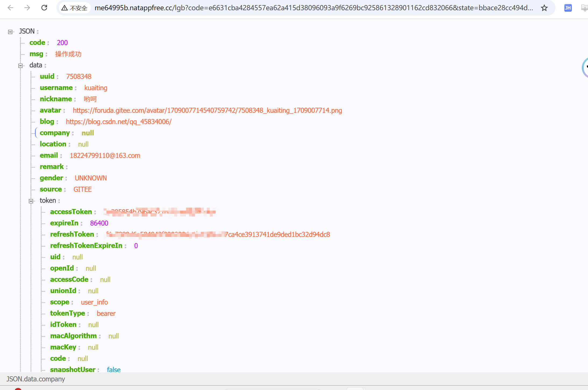
Task: Select the email key
Action: (49, 156)
